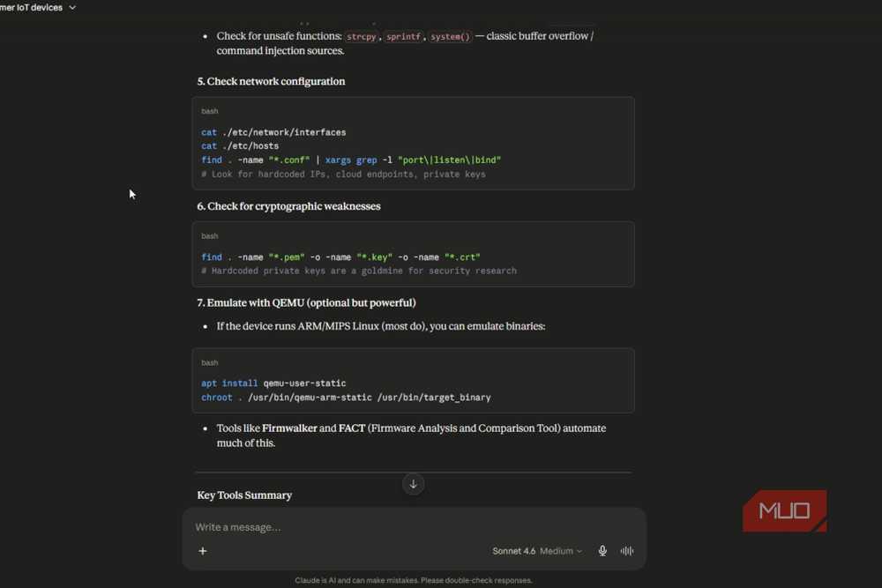This screenshot has height=588, width=882.
Task: Click the 'Key Tools Summary' heading
Action: point(244,495)
